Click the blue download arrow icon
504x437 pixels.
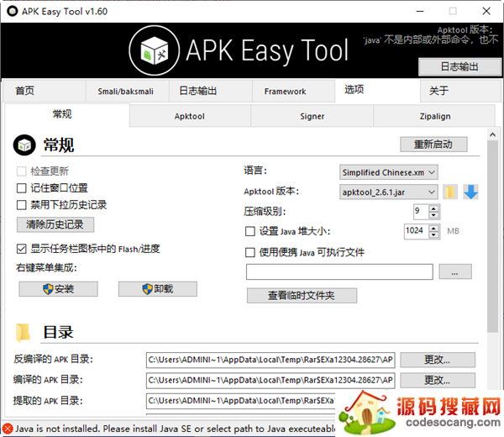471,192
